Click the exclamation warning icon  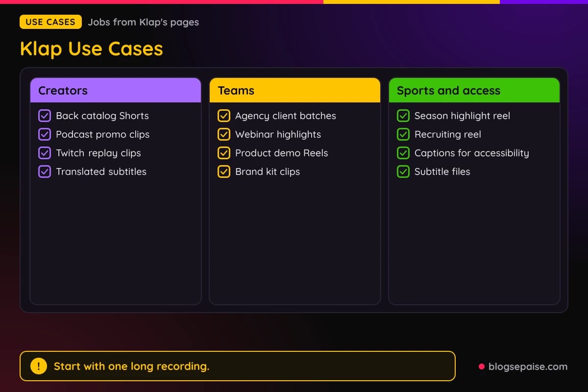pyautogui.click(x=39, y=366)
